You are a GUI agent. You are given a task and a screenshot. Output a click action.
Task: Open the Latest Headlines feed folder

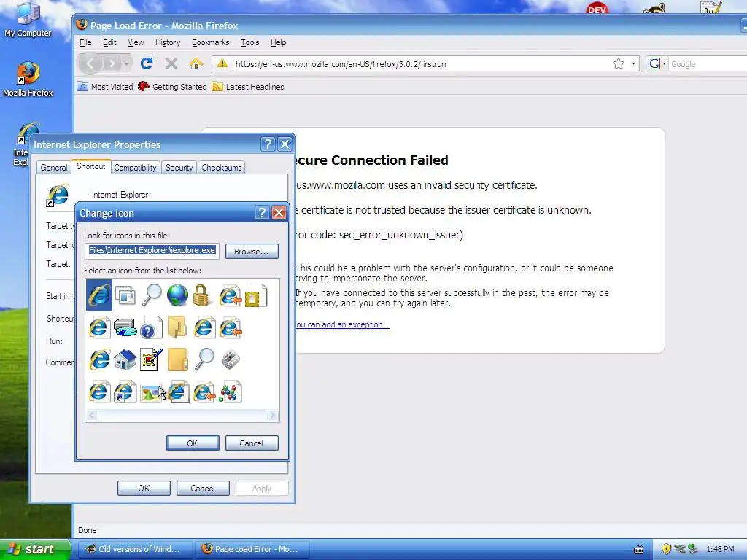coord(248,87)
